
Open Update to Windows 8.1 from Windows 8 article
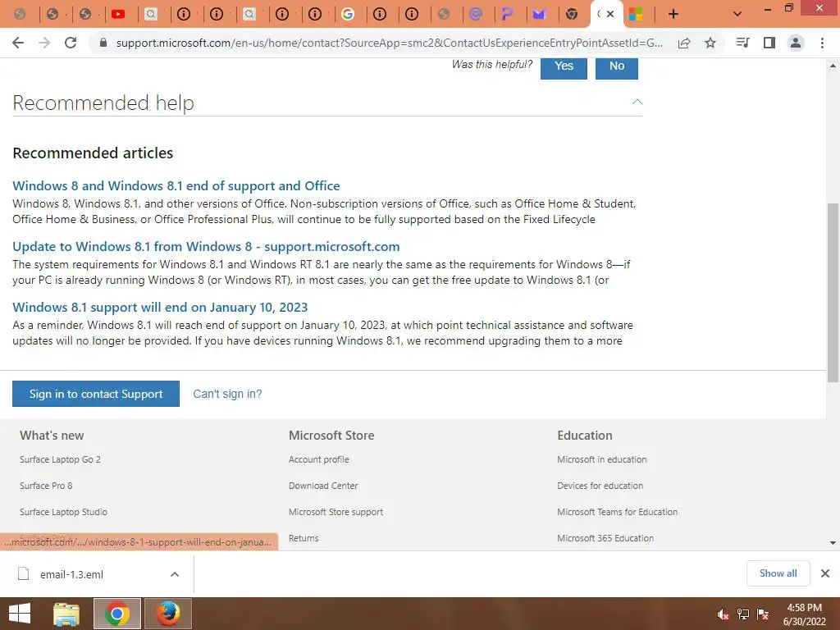(x=206, y=246)
